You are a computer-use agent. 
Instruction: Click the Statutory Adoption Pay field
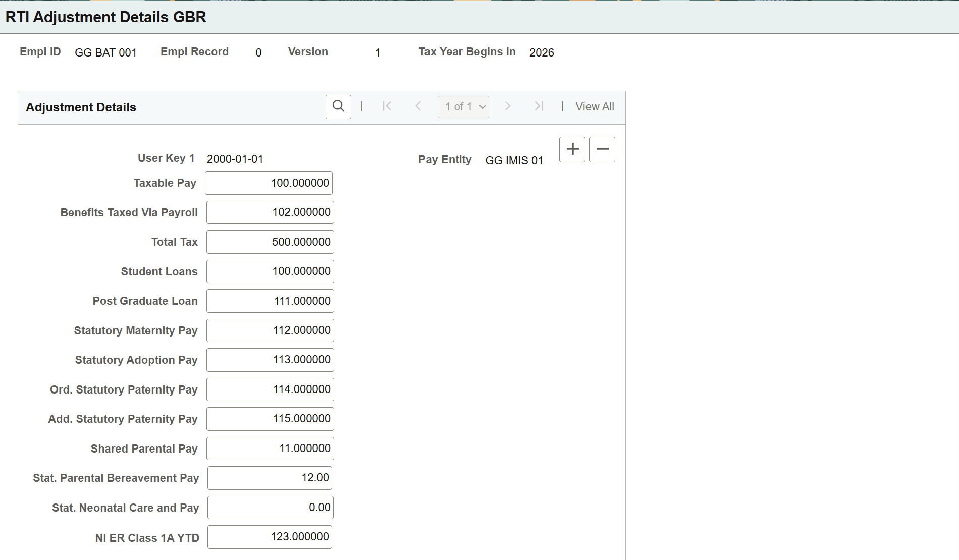pyautogui.click(x=270, y=360)
